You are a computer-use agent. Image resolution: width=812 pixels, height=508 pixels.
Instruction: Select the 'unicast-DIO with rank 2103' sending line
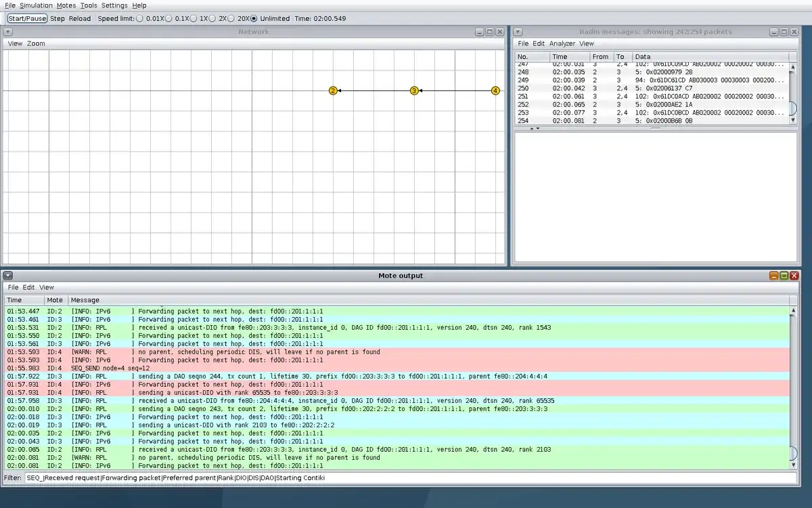(397, 425)
